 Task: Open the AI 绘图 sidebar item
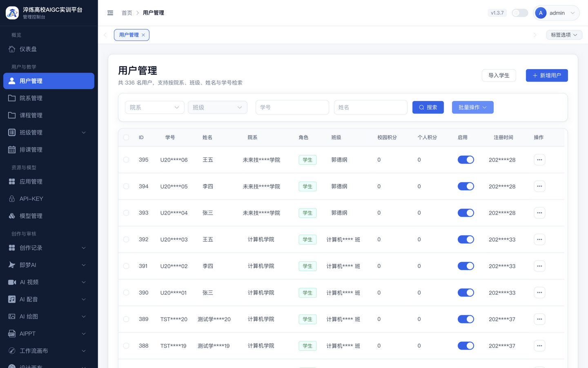tap(49, 316)
